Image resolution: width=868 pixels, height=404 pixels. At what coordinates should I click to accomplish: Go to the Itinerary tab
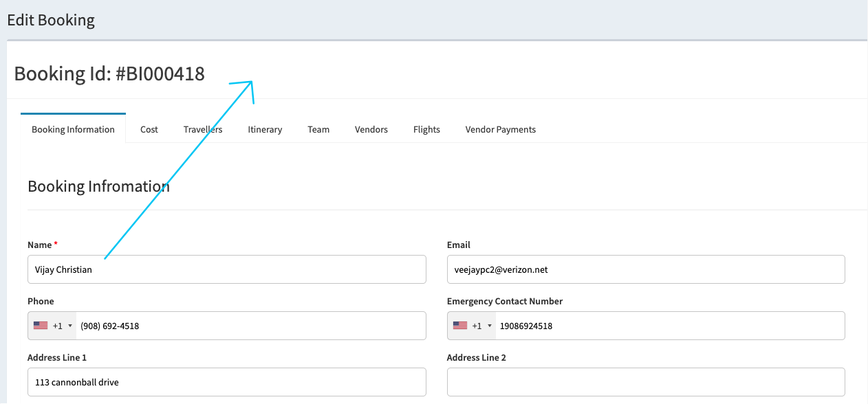point(265,129)
